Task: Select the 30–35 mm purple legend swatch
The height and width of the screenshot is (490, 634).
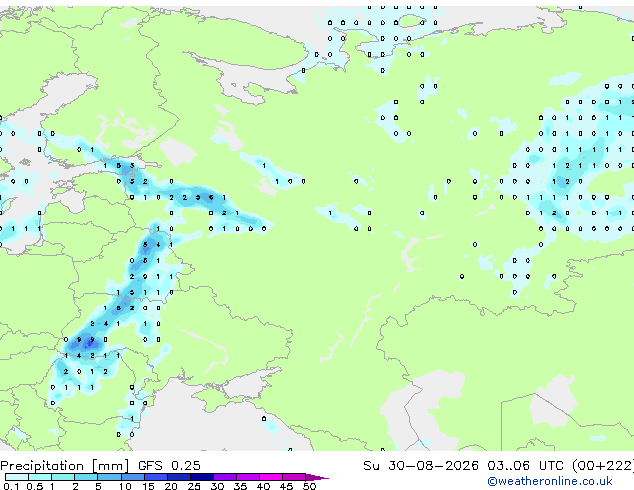Action: (225, 477)
